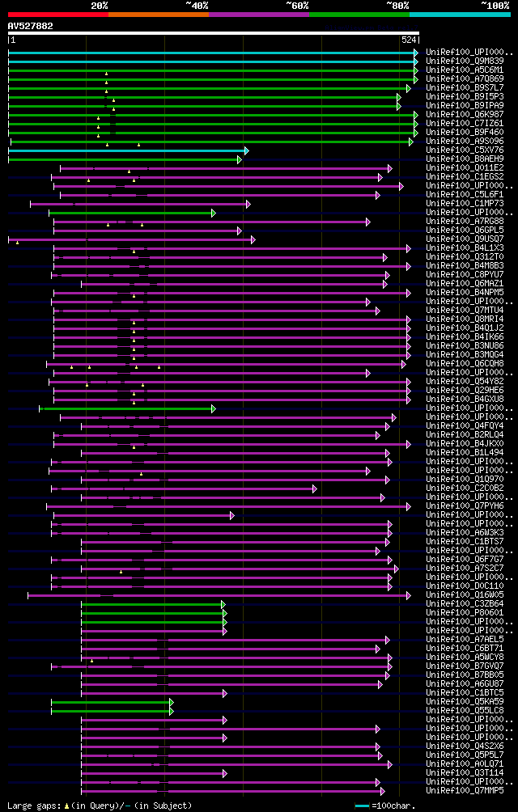Viewport: 518px width, 812px height.
Task: Click the green alignment bar for C3ZB64
Action: (151, 604)
